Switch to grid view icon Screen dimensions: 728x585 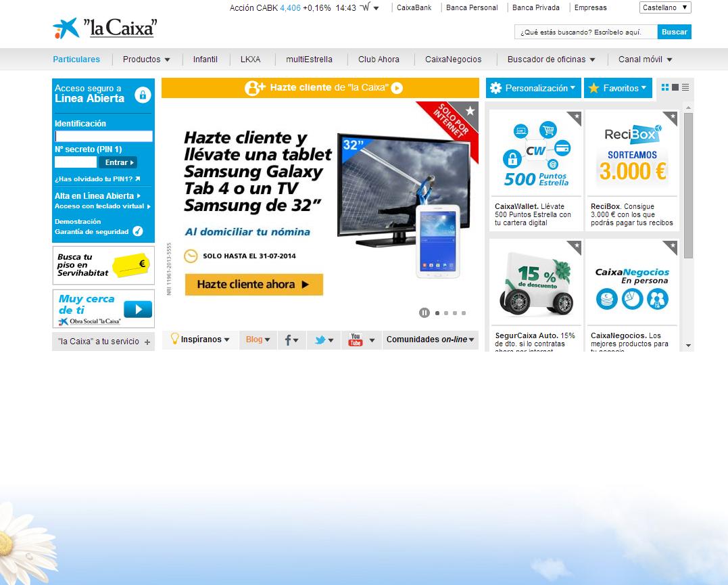click(x=665, y=87)
